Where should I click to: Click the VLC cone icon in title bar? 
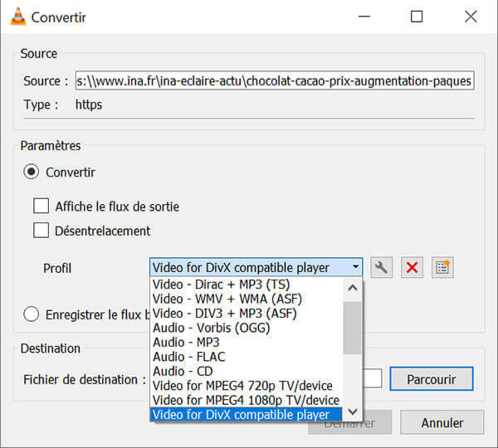18,17
